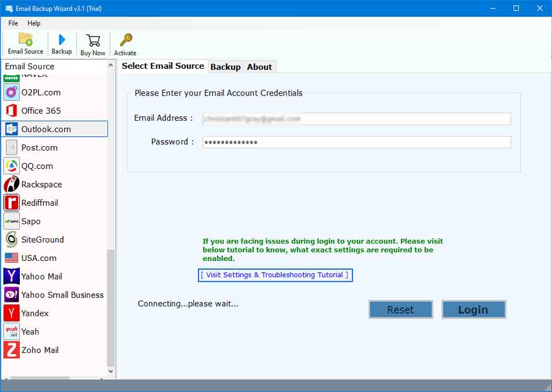The image size is (552, 392).
Task: Open the Help menu
Action: [34, 23]
